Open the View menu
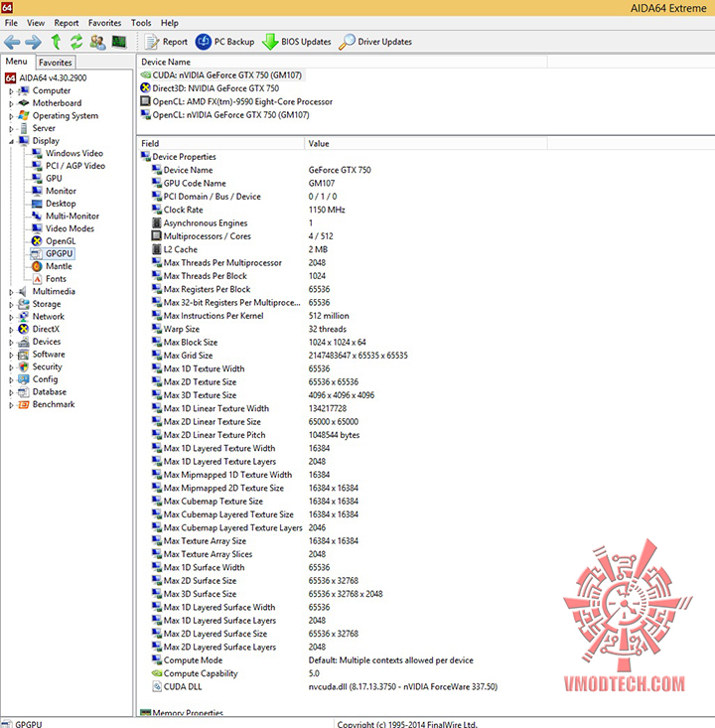The width and height of the screenshot is (715, 728). point(36,23)
